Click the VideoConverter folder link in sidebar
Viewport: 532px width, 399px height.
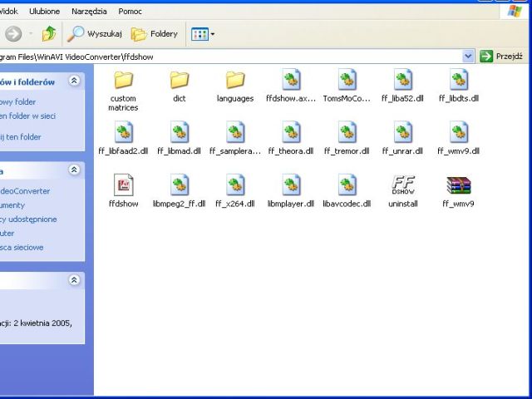pos(25,191)
